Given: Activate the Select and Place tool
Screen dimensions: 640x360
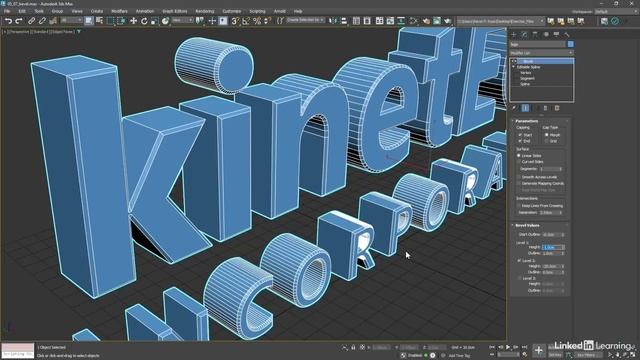Looking at the screenshot, I should pyautogui.click(x=165, y=21).
